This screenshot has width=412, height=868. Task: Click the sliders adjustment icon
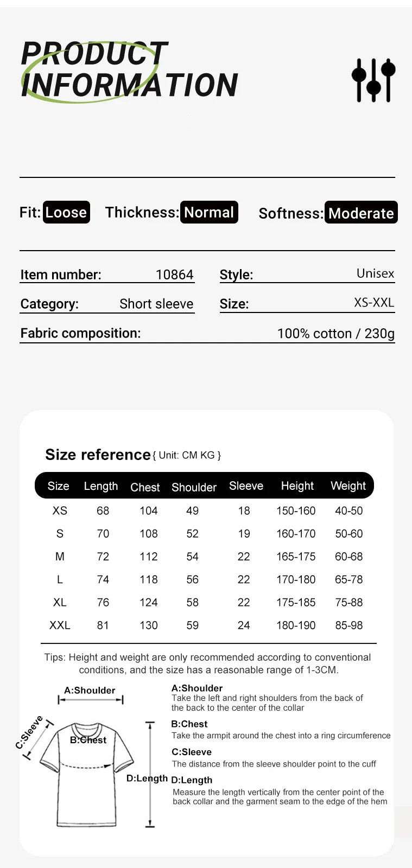pyautogui.click(x=373, y=80)
